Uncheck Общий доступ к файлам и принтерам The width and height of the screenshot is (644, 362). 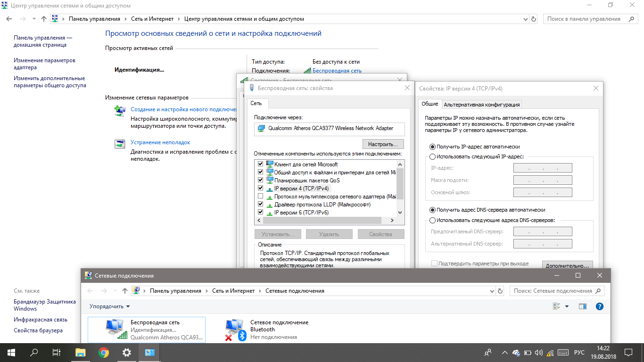(x=260, y=172)
